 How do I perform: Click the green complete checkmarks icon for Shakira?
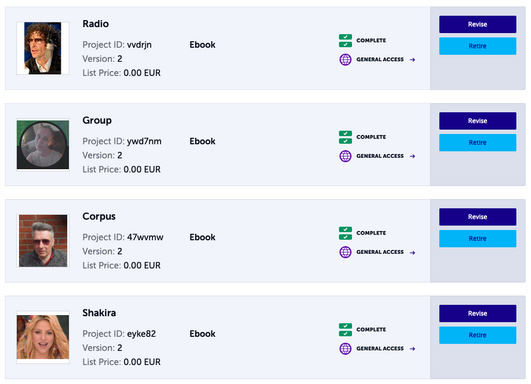345,330
